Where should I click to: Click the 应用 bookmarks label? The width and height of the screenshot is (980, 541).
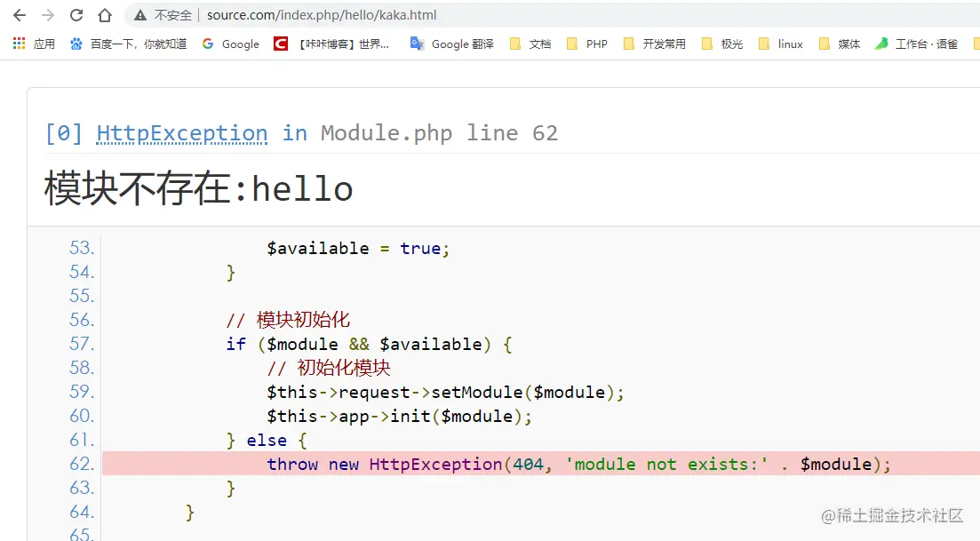(44, 44)
